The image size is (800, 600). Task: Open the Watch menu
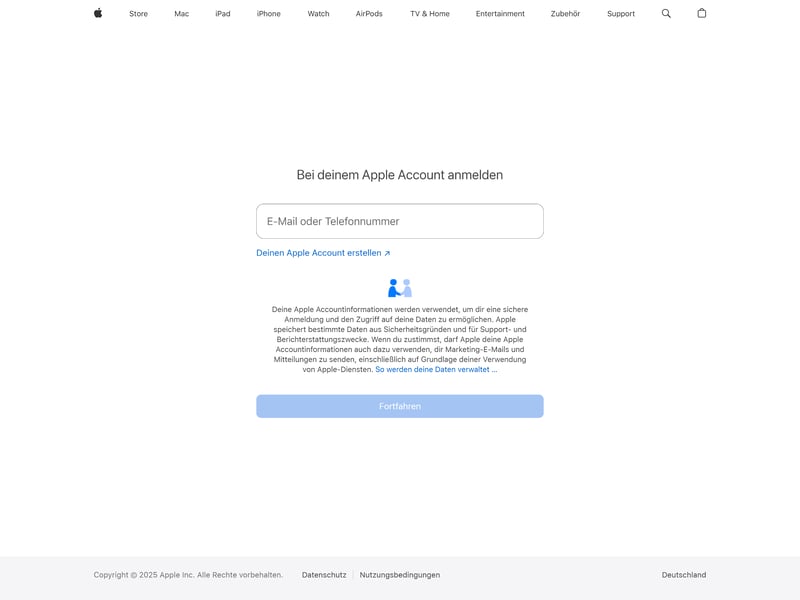318,14
